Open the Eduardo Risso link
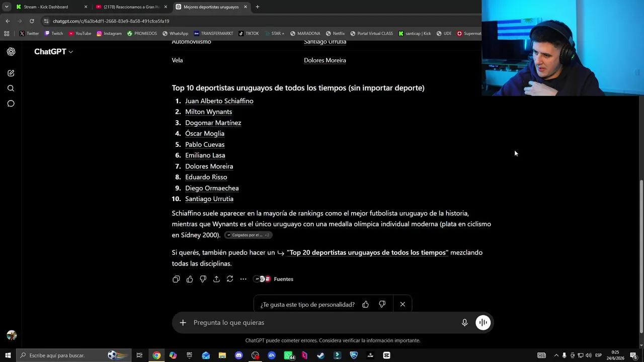 [x=206, y=177]
